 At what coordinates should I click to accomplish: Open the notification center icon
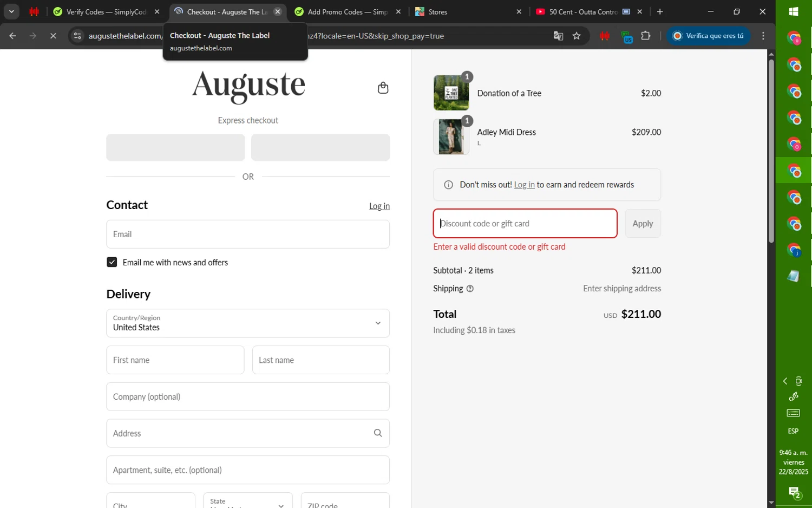[x=794, y=493]
